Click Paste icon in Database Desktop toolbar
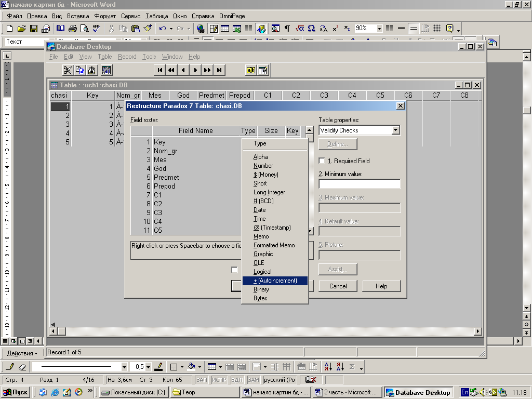 [92, 70]
